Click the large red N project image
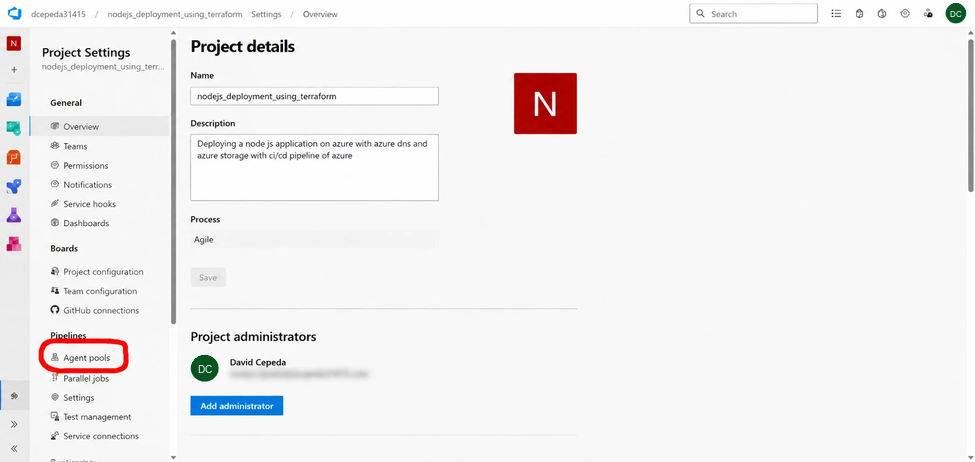This screenshot has width=975, height=462. click(x=545, y=103)
